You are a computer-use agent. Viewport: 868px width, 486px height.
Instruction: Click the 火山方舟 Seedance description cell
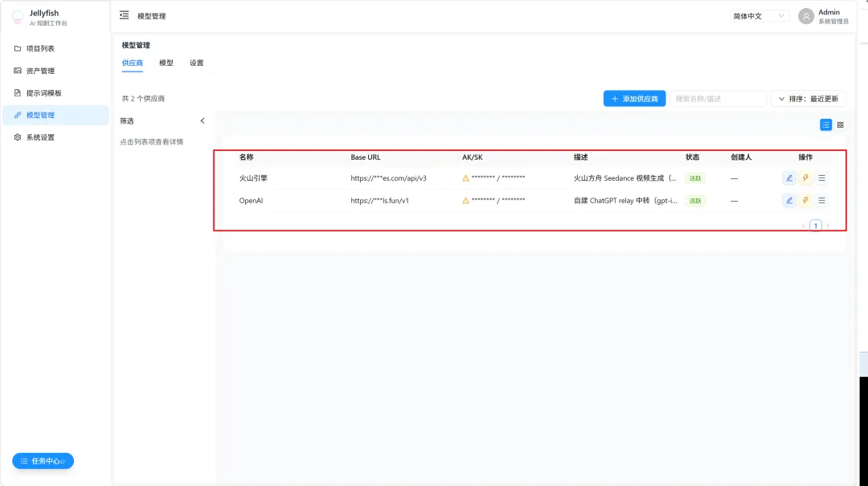click(x=625, y=178)
